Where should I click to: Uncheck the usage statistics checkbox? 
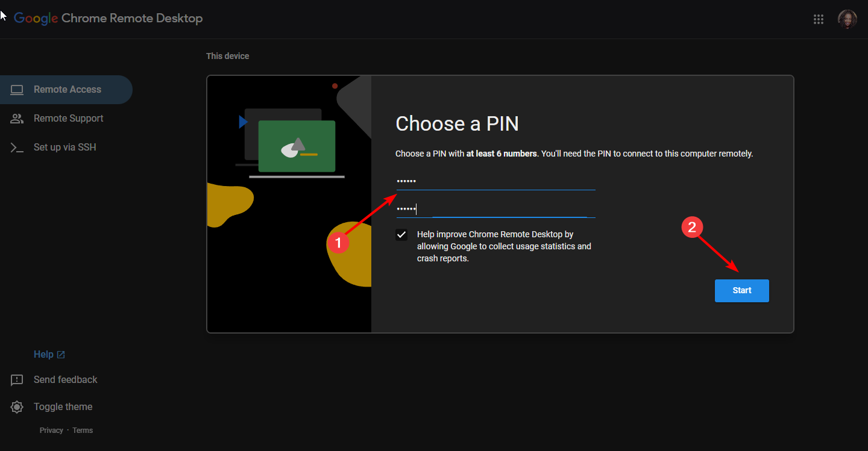401,235
